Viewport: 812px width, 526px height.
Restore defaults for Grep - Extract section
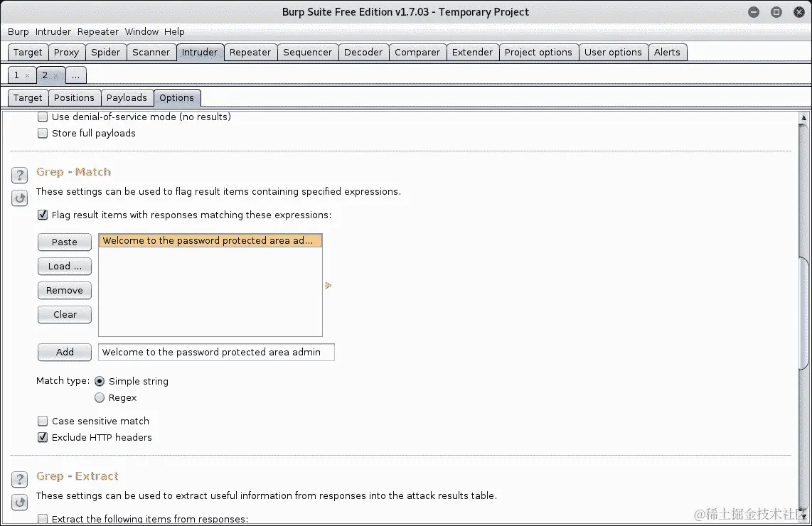tap(19, 502)
